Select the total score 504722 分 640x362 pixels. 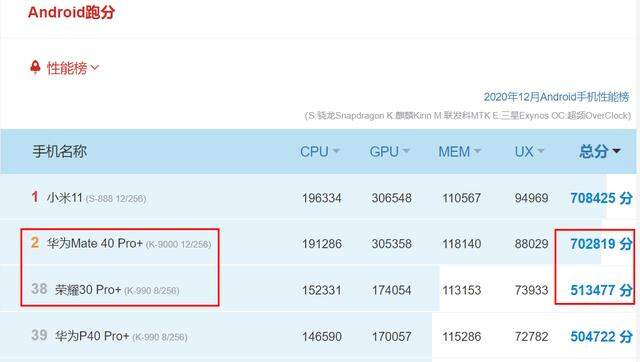(x=601, y=337)
